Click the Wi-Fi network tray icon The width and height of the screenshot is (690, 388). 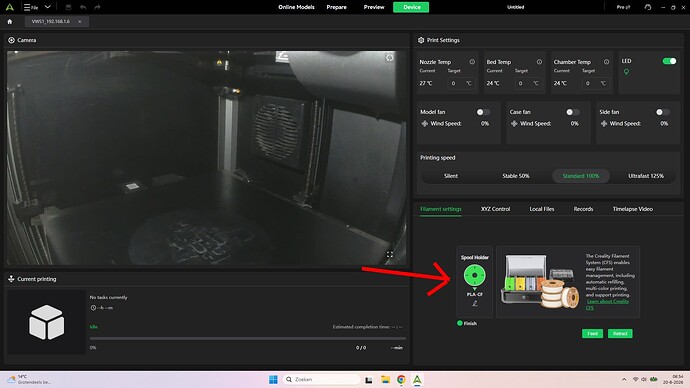coord(635,379)
